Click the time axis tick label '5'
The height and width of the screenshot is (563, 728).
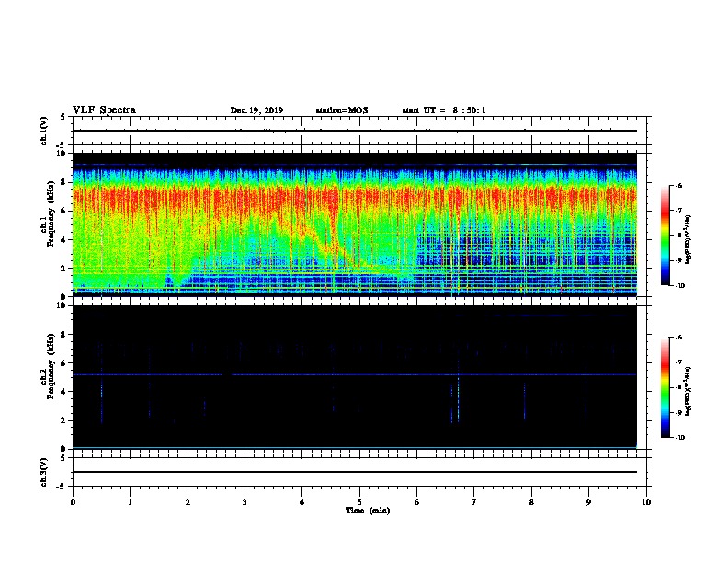tap(359, 501)
